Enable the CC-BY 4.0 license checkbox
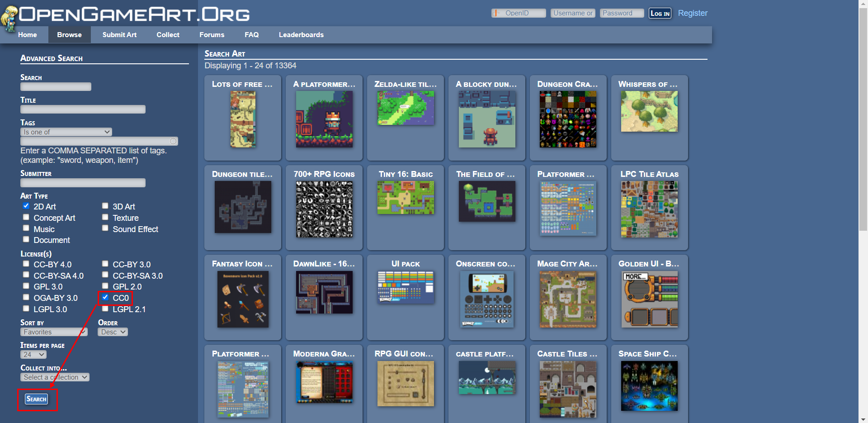 (x=26, y=264)
